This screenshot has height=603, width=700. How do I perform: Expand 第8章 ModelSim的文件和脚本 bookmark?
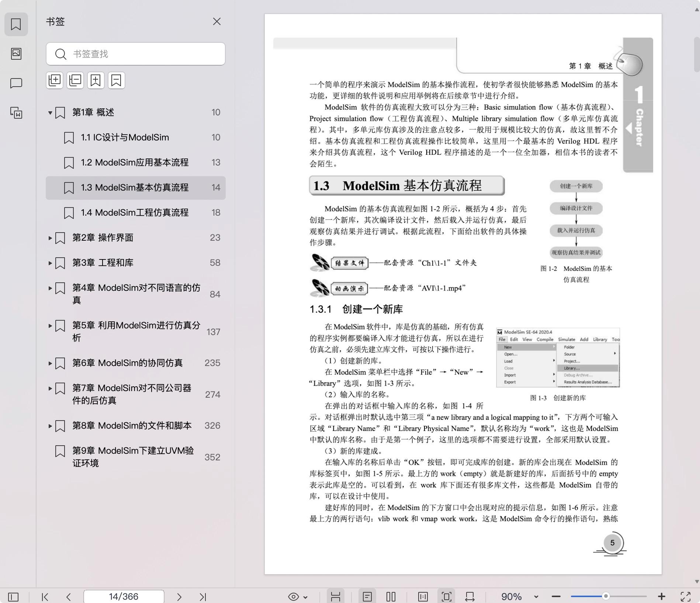point(50,426)
